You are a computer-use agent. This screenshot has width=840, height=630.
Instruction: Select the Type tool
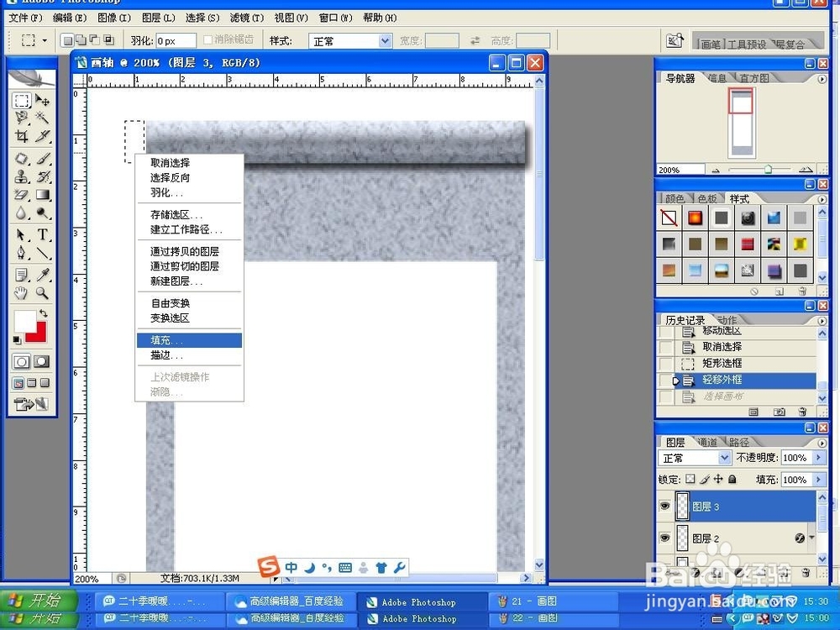(x=42, y=234)
